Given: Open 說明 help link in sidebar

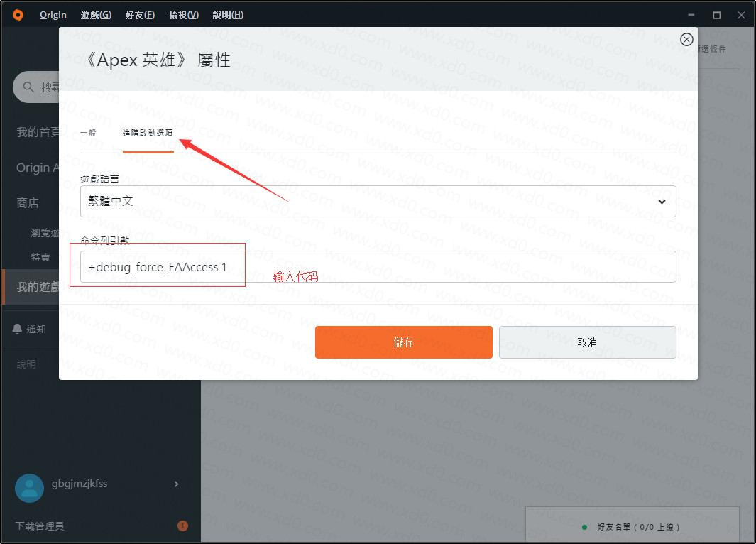Looking at the screenshot, I should tap(26, 364).
